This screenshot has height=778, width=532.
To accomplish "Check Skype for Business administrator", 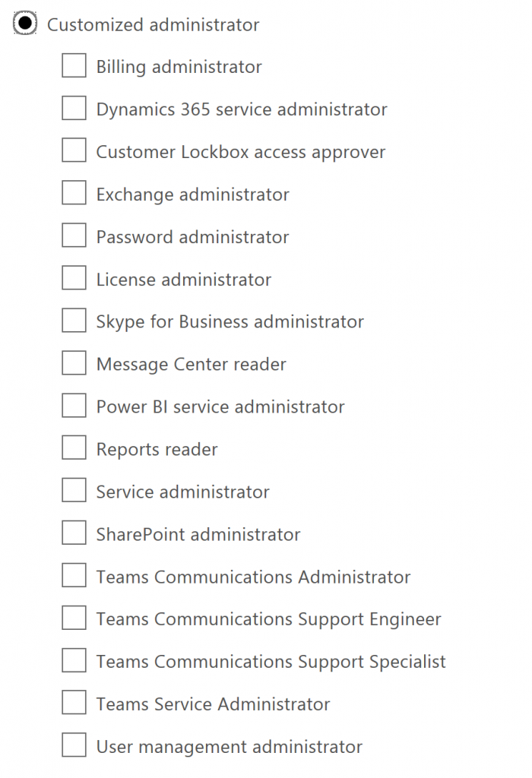I will click(74, 321).
